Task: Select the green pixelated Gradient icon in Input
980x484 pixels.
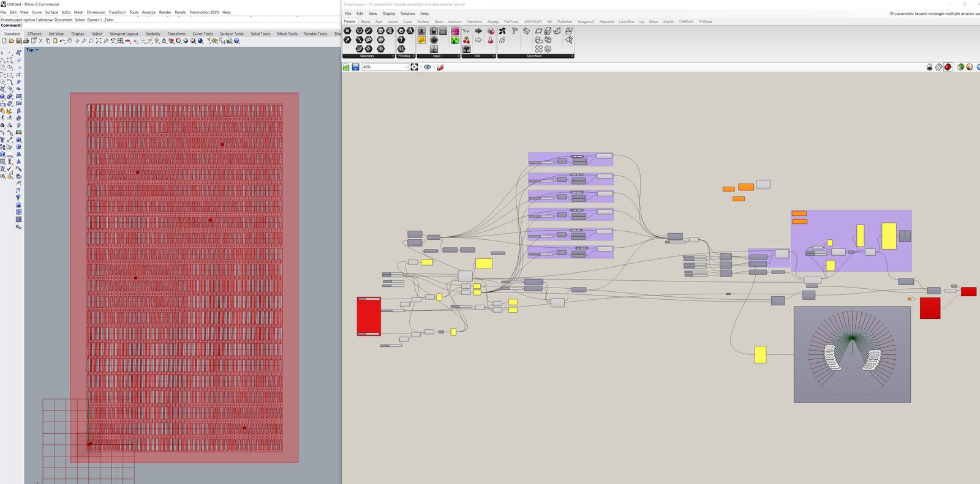Action: (455, 40)
